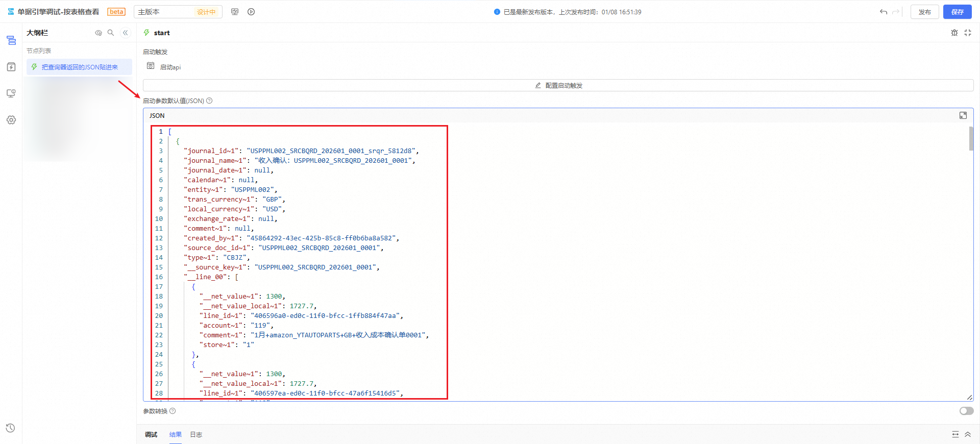Image resolution: width=980 pixels, height=444 pixels.
Task: Toggle the 参数转换 switch
Action: pos(966,411)
